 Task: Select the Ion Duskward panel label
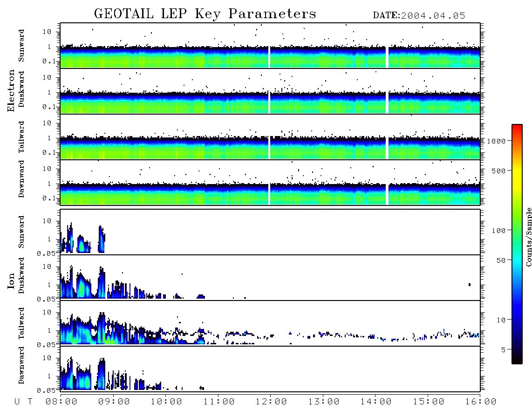pos(21,275)
